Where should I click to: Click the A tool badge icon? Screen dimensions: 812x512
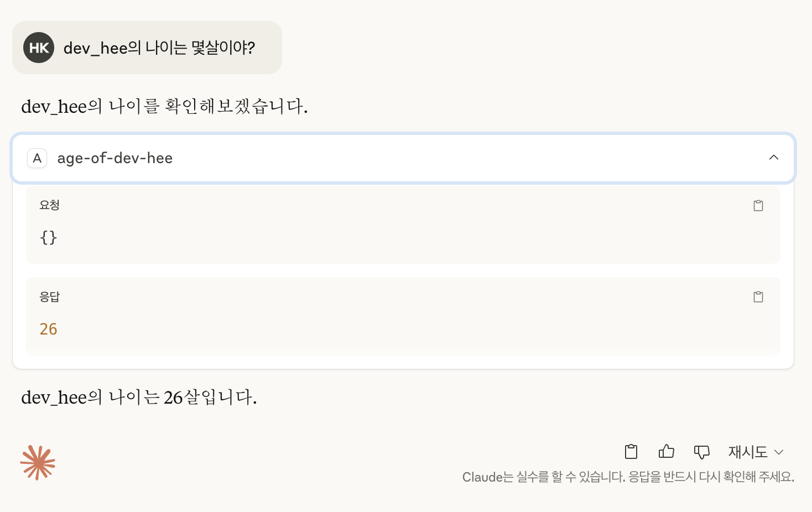click(37, 158)
